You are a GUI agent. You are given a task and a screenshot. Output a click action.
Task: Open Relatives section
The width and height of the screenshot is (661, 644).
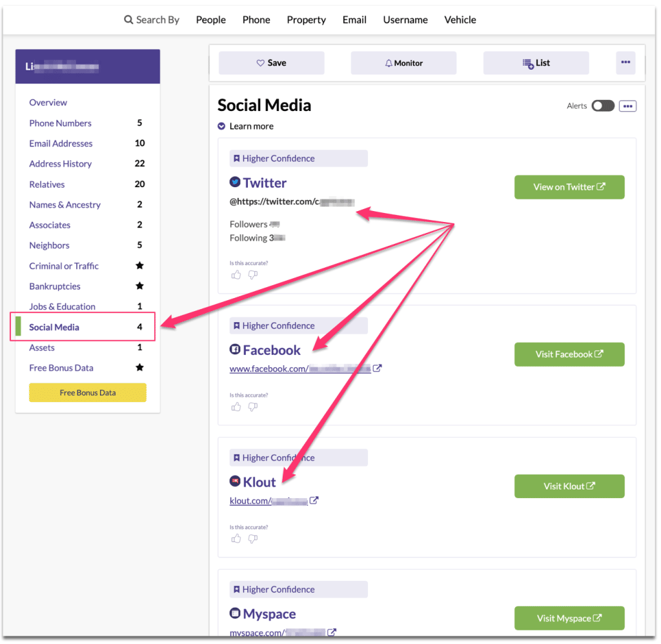pos(46,184)
